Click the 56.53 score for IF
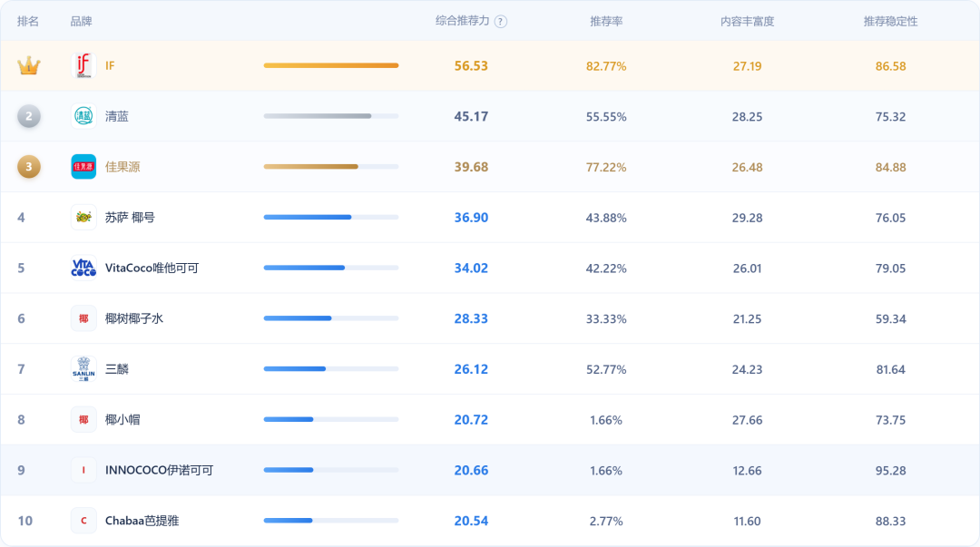Image resolution: width=980 pixels, height=547 pixels. [x=471, y=65]
